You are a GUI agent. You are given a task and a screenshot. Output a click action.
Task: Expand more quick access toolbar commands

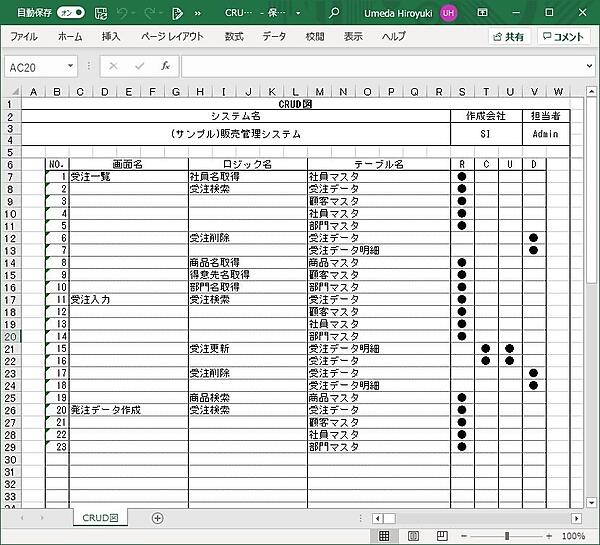[197, 13]
